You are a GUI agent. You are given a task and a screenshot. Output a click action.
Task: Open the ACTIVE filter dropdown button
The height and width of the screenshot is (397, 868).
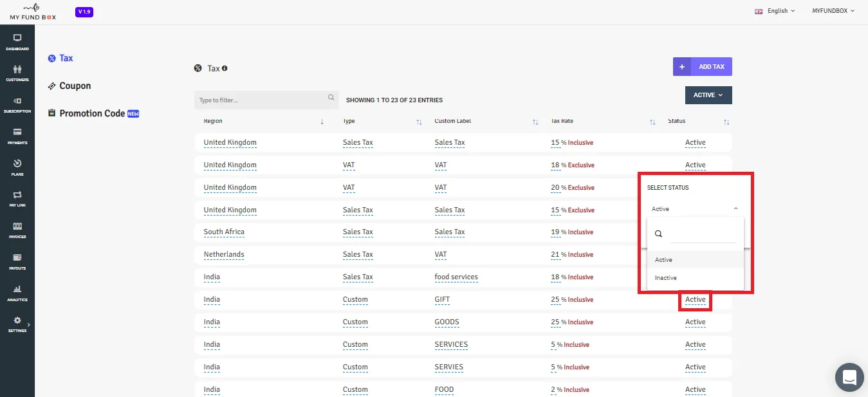tap(708, 95)
